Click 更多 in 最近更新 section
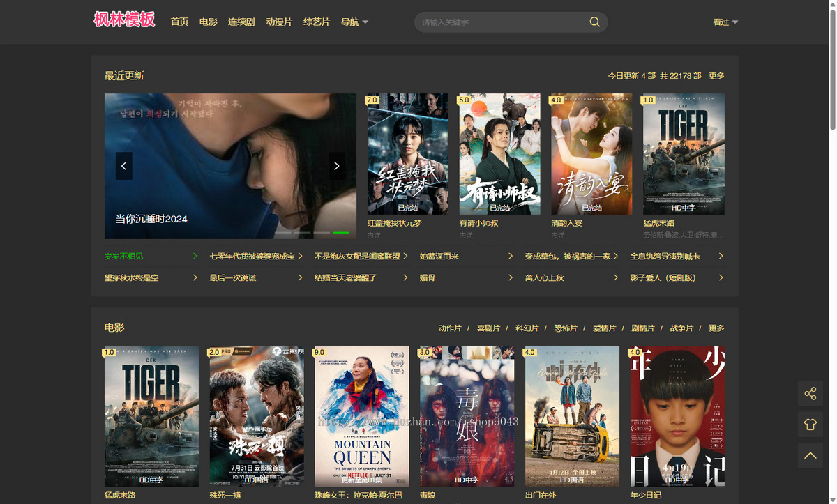Screen dimensions: 837x504 pos(716,76)
